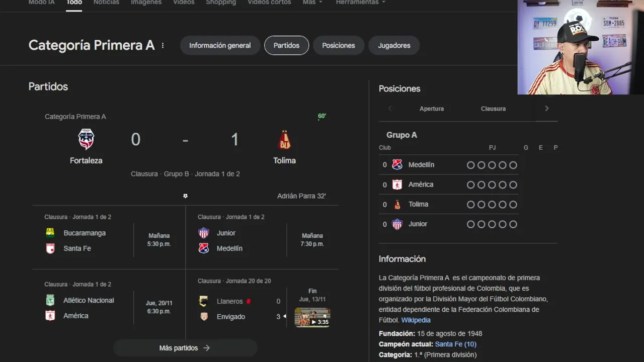644x362 pixels.
Task: Click the América crest in Grupo A table
Action: (397, 185)
